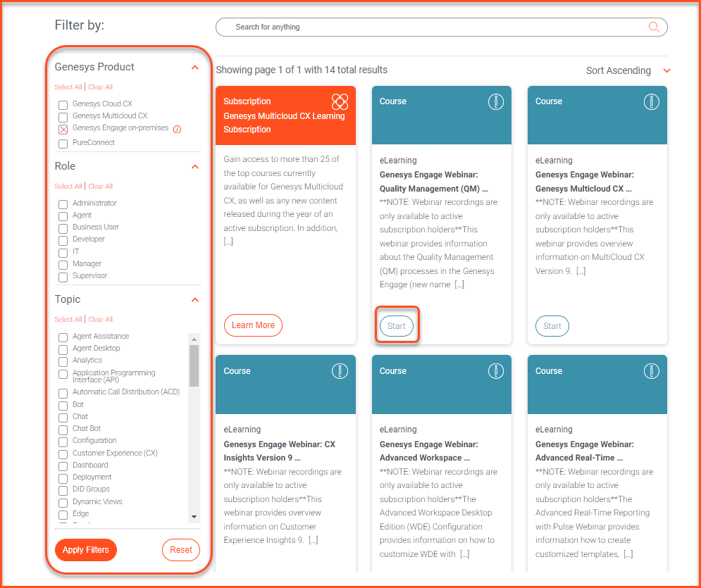
Task: Check the Chat topic checkbox
Action: tap(63, 418)
